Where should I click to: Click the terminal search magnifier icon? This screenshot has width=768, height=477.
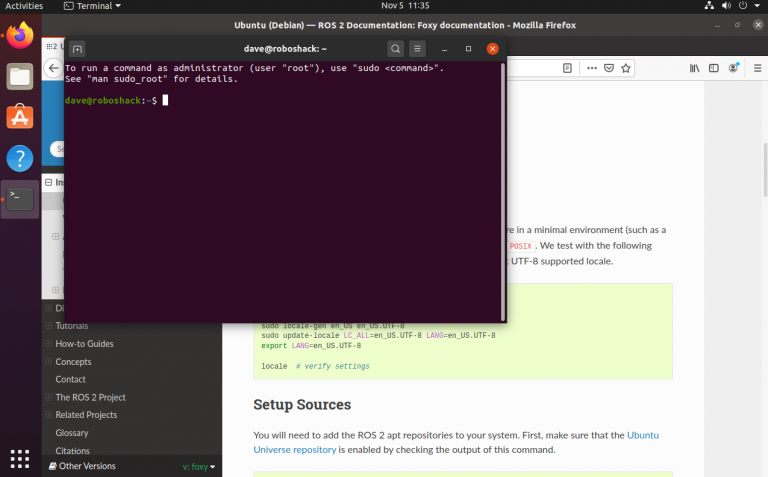pyautogui.click(x=395, y=48)
